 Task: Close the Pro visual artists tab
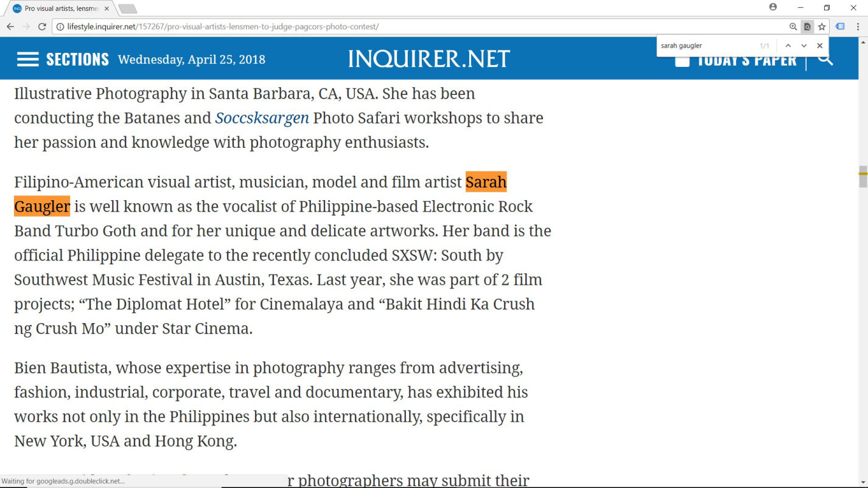click(x=107, y=9)
